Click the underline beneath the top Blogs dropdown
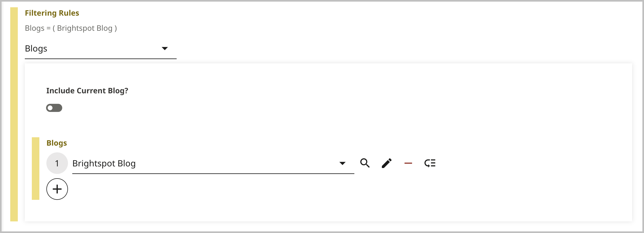This screenshot has width=644, height=233. [x=101, y=59]
